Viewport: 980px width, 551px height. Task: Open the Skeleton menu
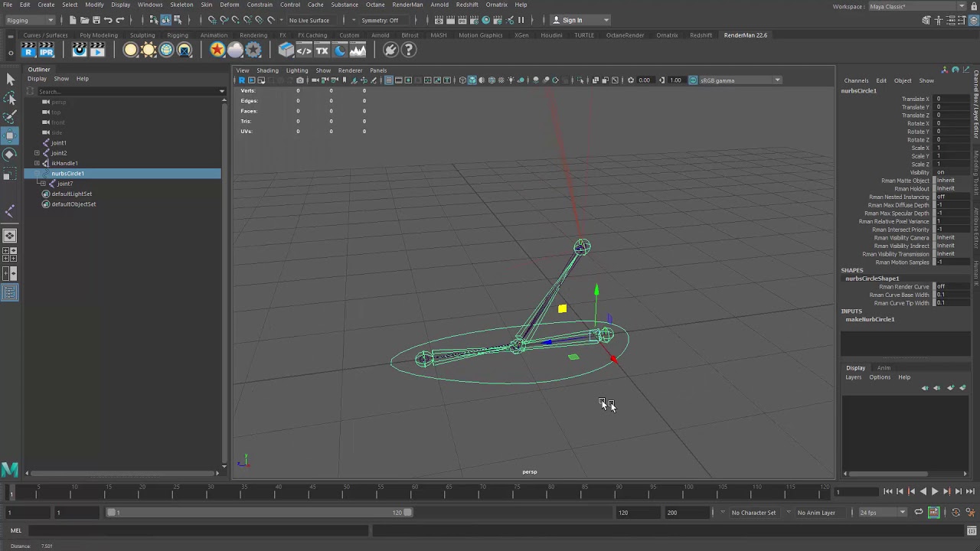coord(181,5)
